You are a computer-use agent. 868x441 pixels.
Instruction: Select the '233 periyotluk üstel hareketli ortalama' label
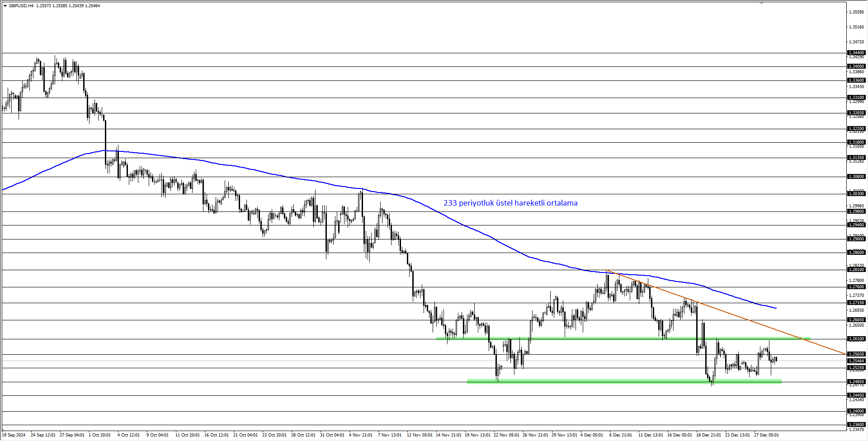[x=510, y=203]
